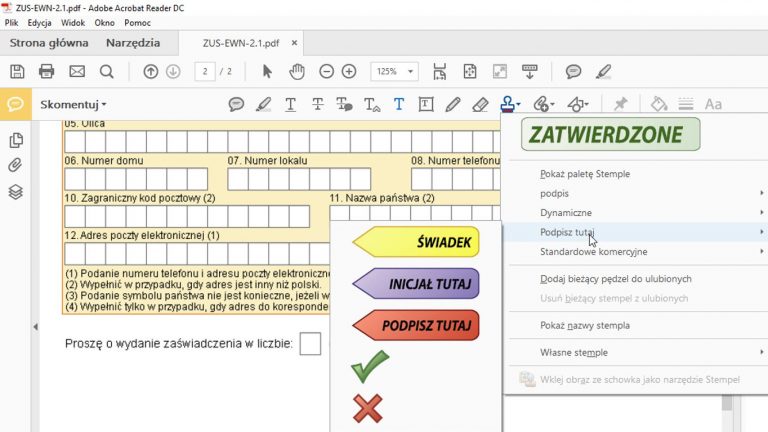
Task: Check the box next to certificate count
Action: coord(310,344)
